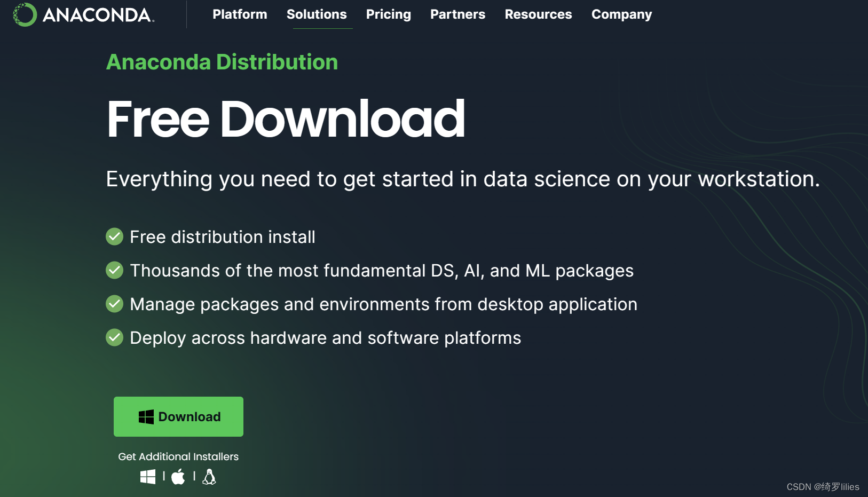Click the checkmark beside Thousands of packages line

pos(114,270)
